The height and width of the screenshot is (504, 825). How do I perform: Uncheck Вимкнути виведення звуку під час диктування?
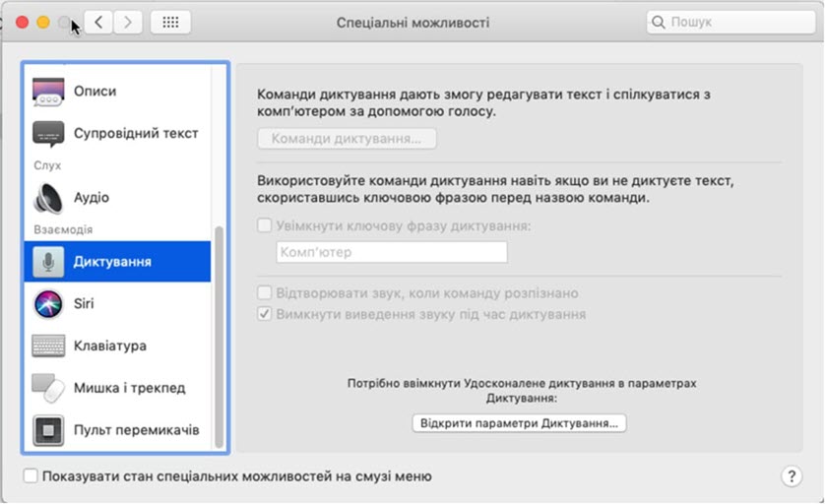(x=264, y=314)
